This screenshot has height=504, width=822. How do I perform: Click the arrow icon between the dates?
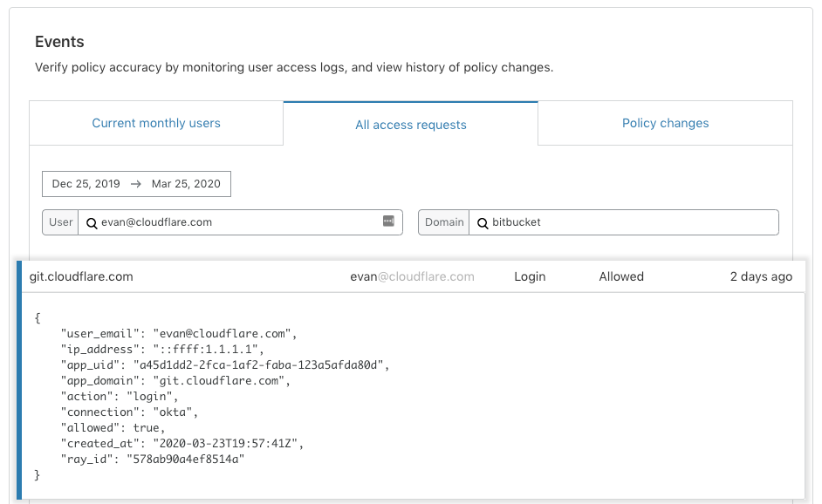click(x=136, y=184)
